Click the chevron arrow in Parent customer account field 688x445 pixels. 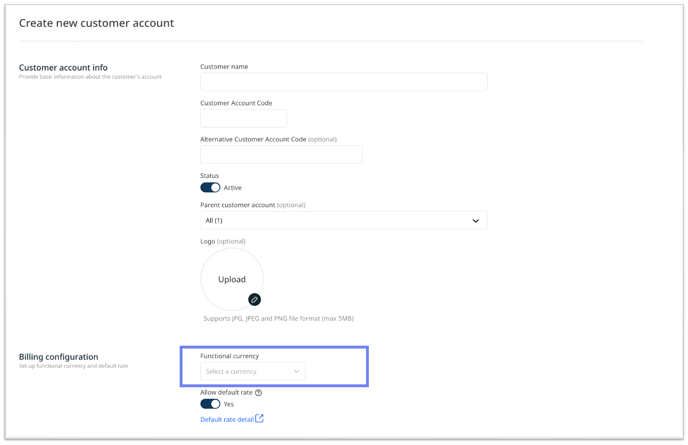(x=476, y=221)
